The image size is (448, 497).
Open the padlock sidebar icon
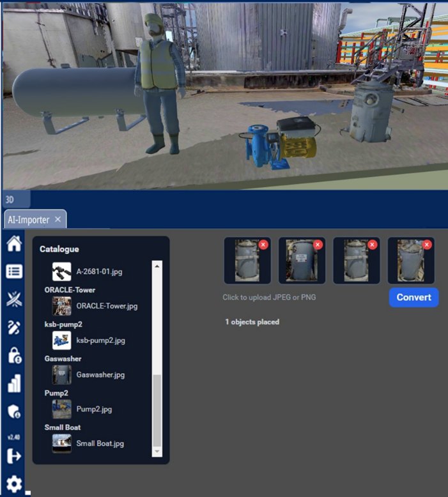pos(14,355)
